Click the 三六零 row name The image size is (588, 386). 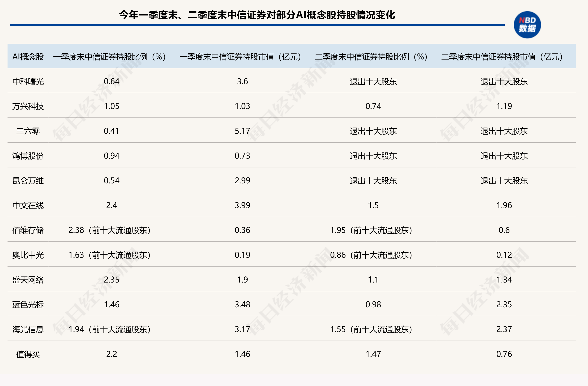pos(28,131)
